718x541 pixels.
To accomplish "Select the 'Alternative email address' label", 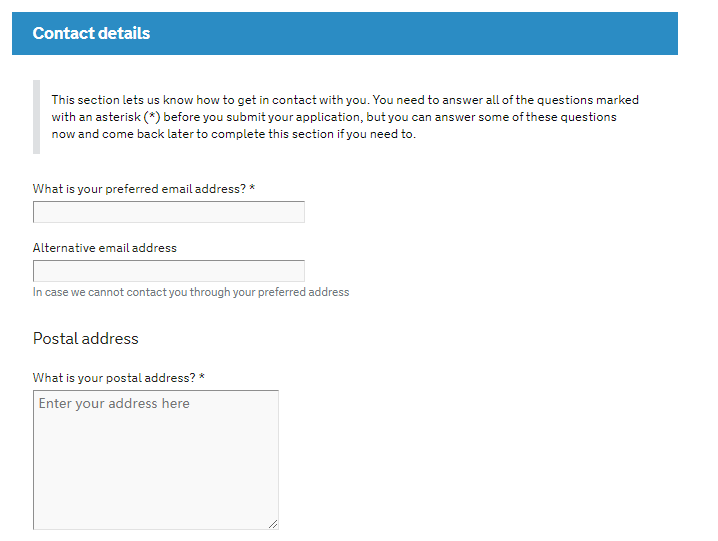I will [x=104, y=248].
